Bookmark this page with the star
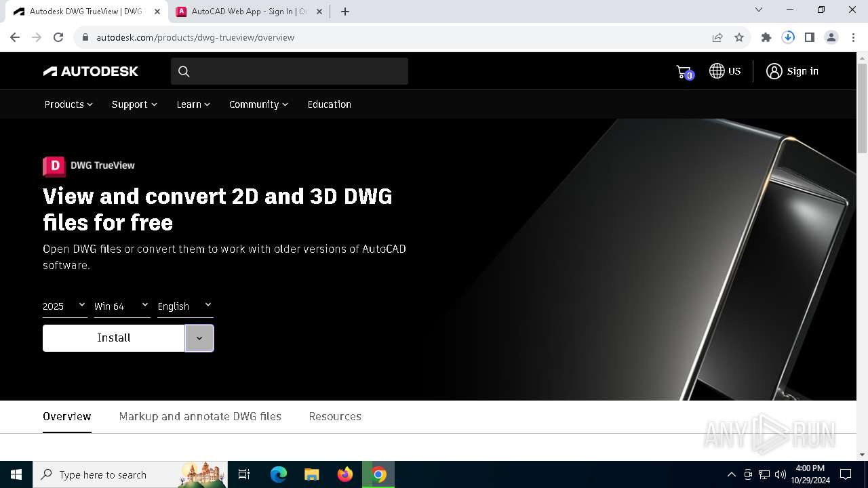Viewport: 868px width, 488px height. click(739, 37)
